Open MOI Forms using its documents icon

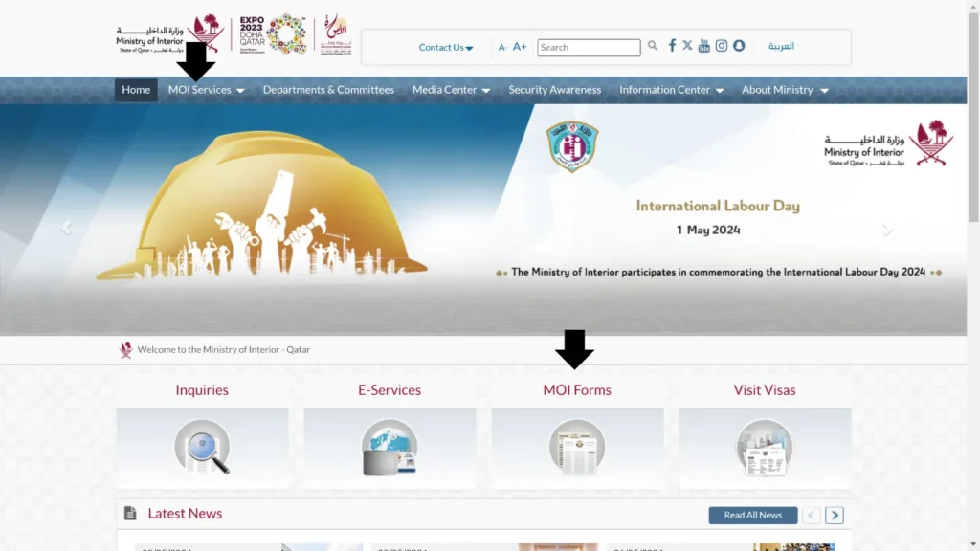click(577, 446)
